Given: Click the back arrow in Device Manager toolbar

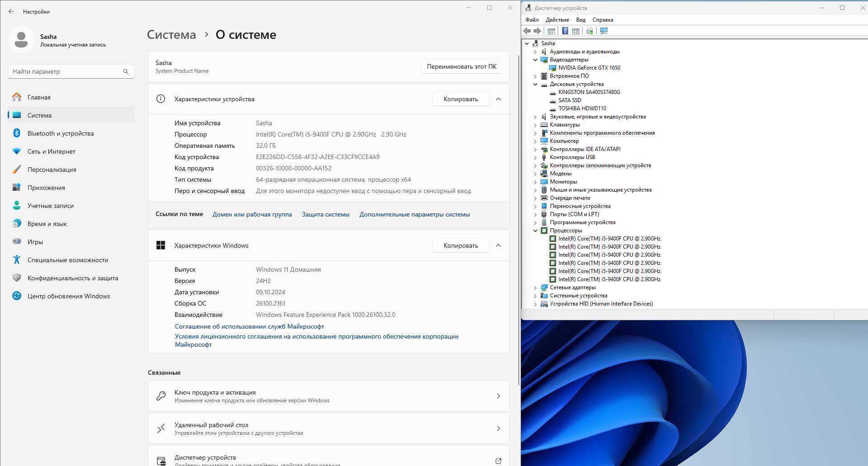Looking at the screenshot, I should tap(527, 31).
